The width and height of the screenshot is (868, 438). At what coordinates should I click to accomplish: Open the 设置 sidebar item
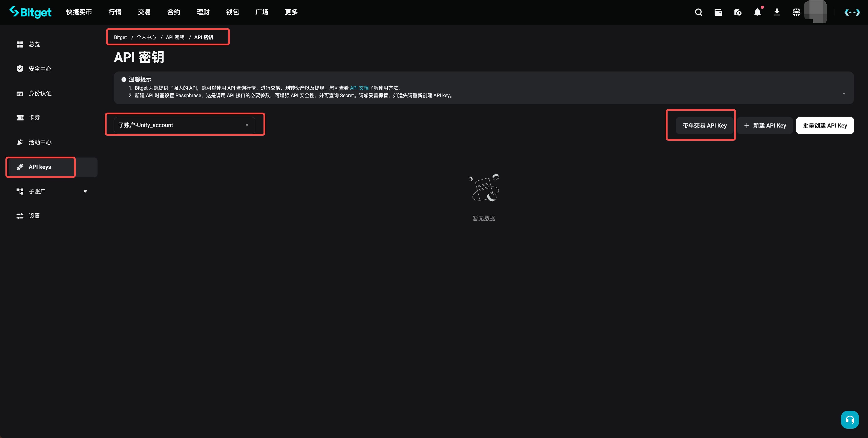[34, 216]
